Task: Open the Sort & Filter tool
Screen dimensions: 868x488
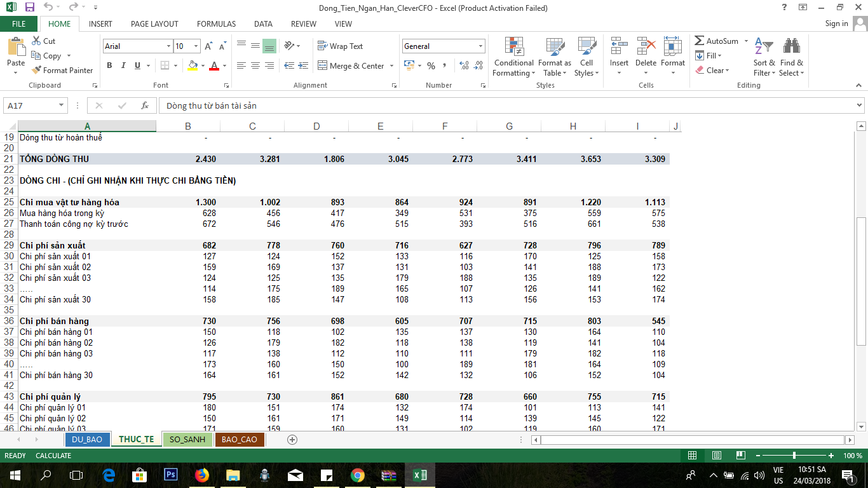Action: [x=764, y=48]
